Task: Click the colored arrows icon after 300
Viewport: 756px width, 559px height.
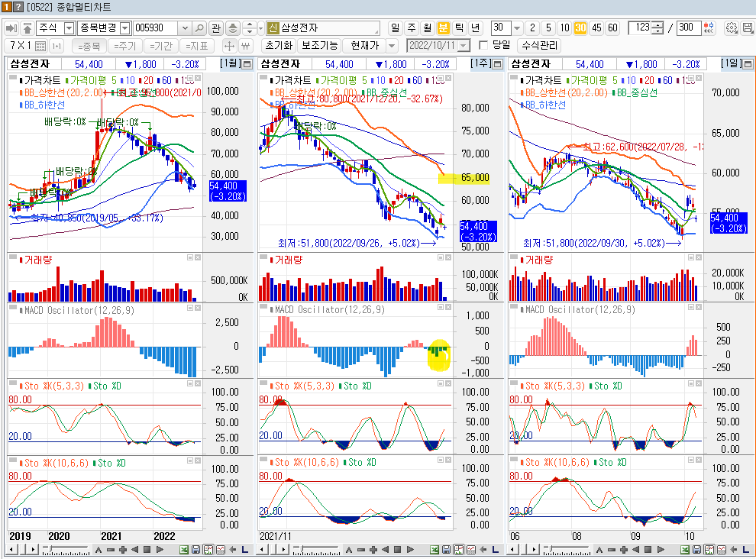Action: click(x=709, y=28)
